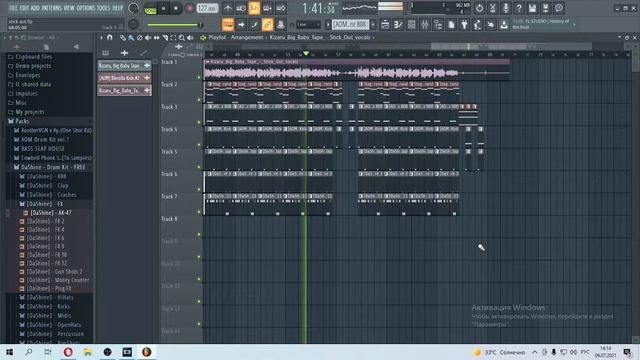
Task: Select the Delete tool in playlist toolbar
Action: [x=140, y=38]
